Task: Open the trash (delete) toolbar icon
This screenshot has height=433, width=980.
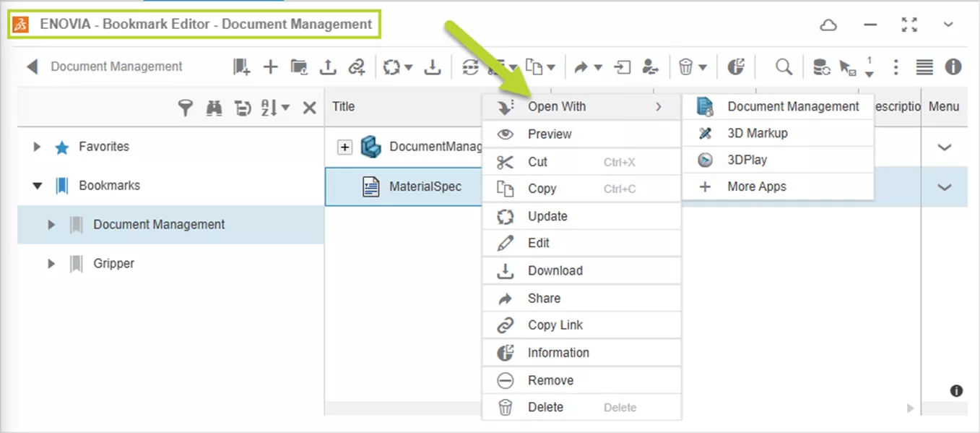Action: pos(686,67)
